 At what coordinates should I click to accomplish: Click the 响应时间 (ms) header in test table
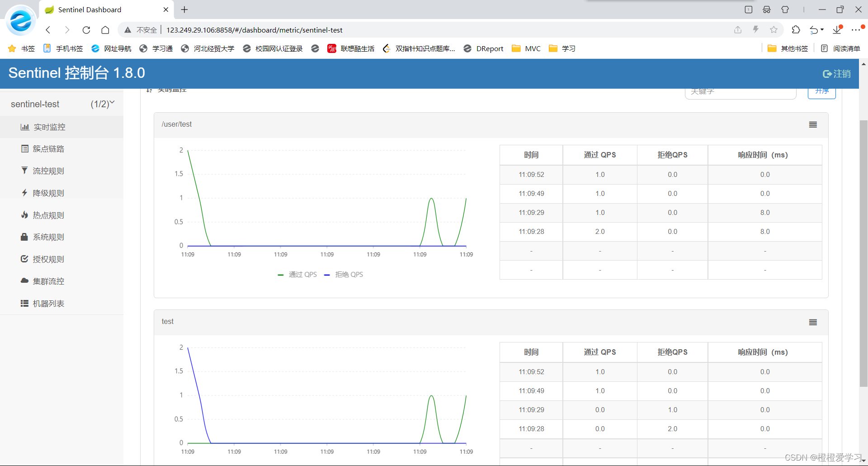pyautogui.click(x=764, y=352)
